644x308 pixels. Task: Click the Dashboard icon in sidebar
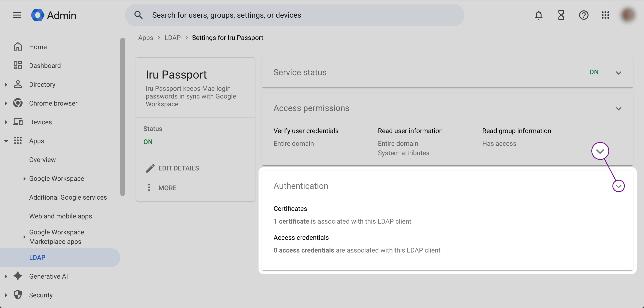[x=18, y=66]
